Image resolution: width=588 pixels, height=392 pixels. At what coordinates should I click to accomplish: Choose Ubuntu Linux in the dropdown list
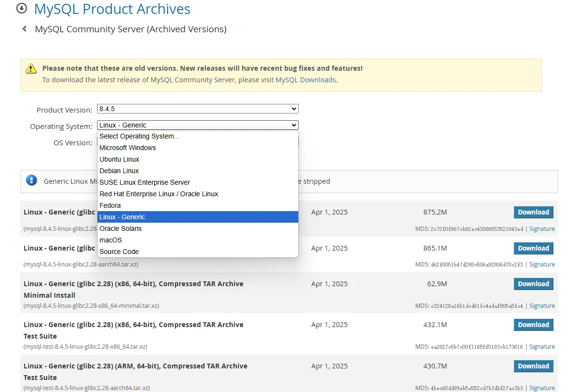(120, 159)
